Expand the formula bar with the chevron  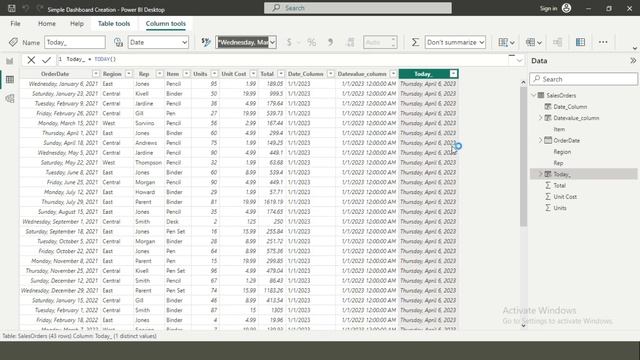tap(519, 60)
